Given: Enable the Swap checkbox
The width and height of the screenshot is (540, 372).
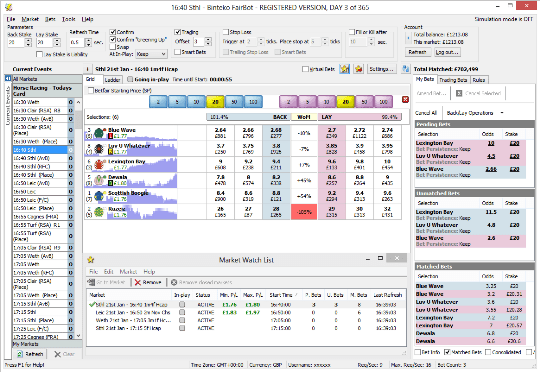Looking at the screenshot, I should (113, 46).
